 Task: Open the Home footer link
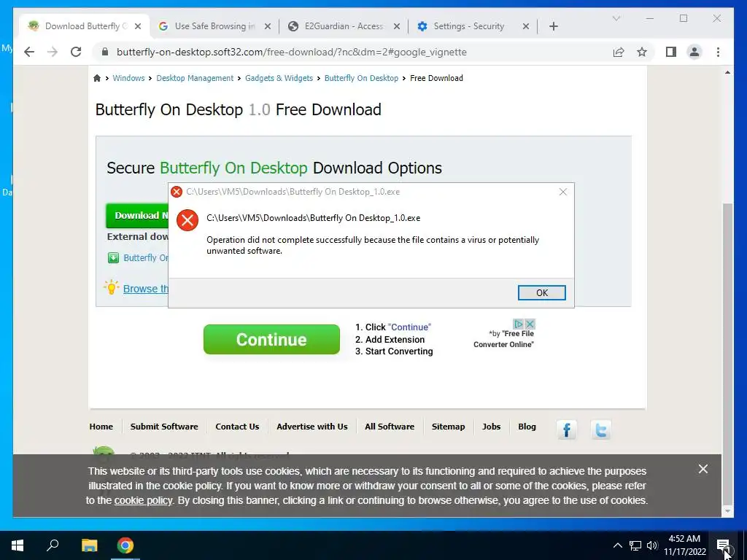101,427
